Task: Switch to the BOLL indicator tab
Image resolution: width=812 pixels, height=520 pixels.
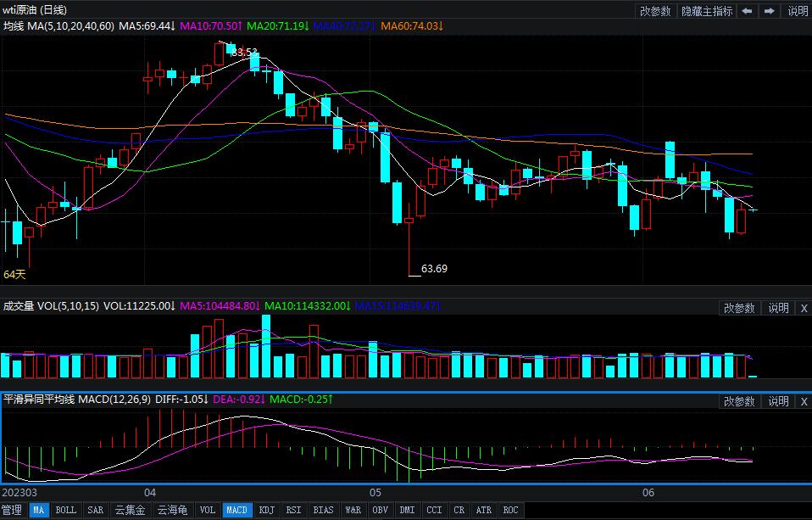Action: point(66,510)
